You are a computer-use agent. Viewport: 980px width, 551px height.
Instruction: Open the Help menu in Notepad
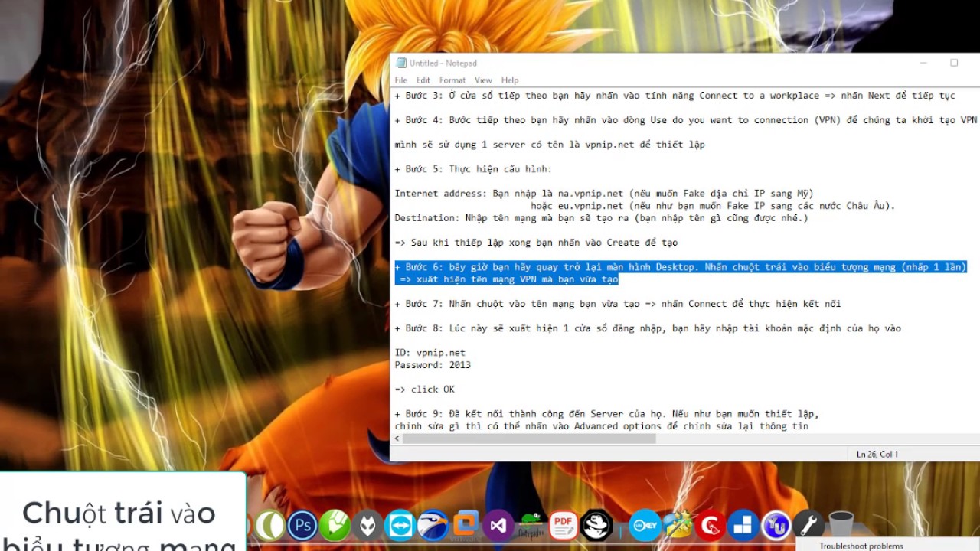[x=510, y=80]
